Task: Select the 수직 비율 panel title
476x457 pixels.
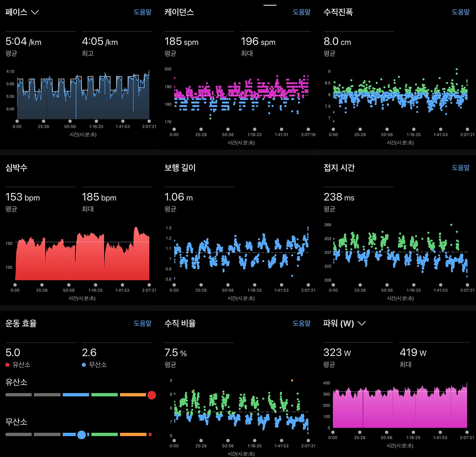Action: tap(180, 323)
